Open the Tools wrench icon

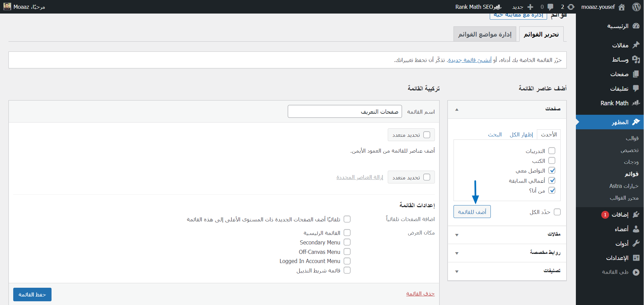point(636,243)
